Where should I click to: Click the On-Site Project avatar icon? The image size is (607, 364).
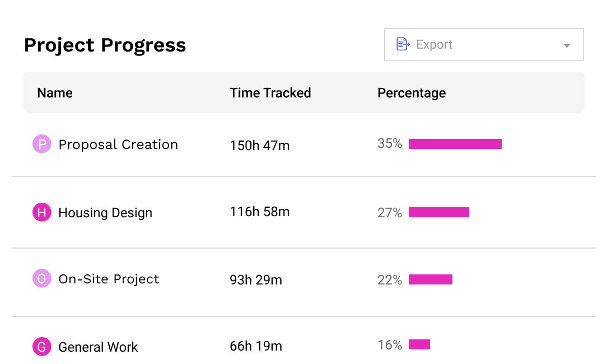coord(42,278)
